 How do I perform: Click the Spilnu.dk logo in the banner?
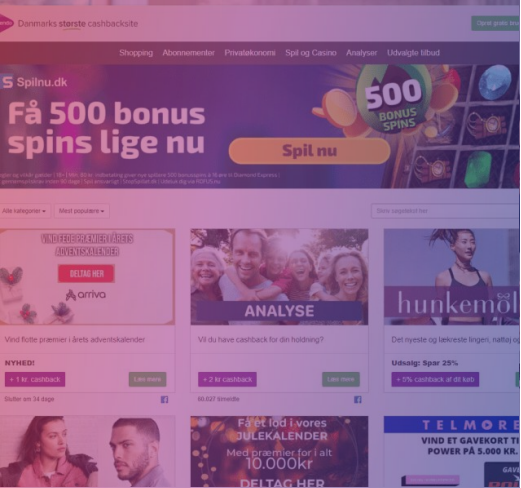34,82
